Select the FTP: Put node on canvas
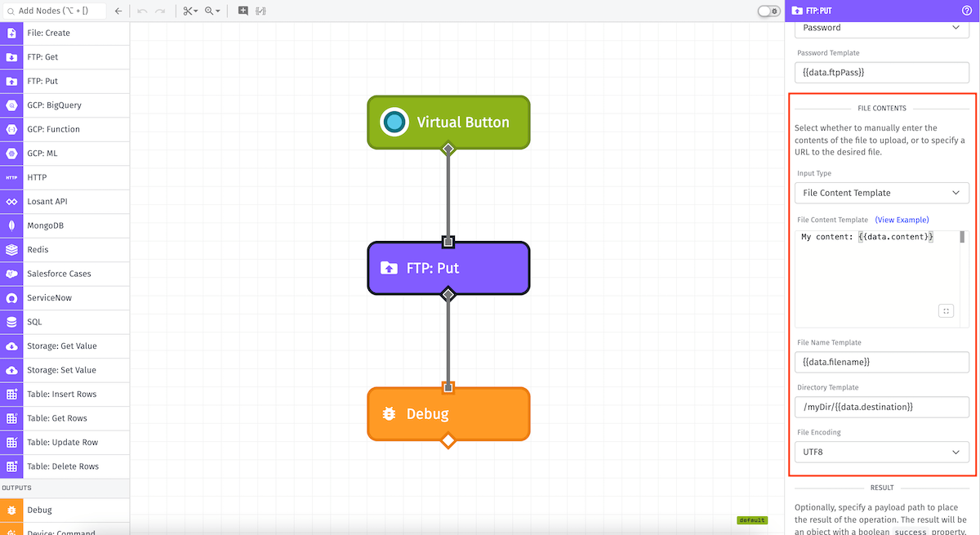 point(448,268)
